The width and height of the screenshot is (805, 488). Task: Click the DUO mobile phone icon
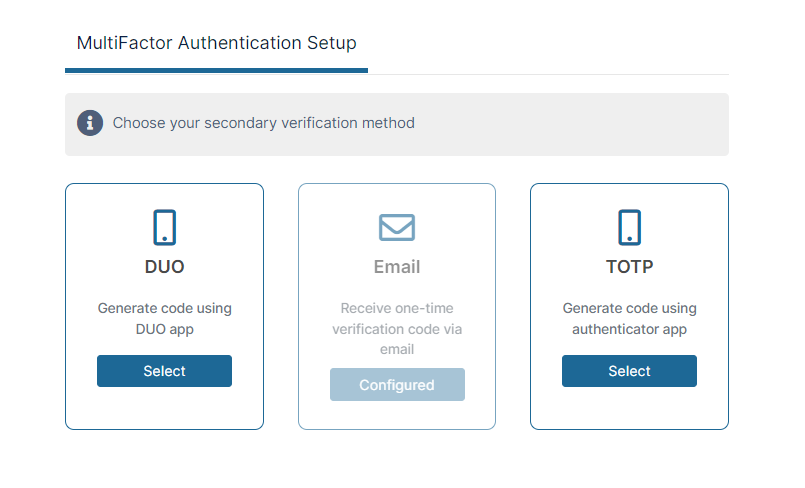pyautogui.click(x=164, y=227)
